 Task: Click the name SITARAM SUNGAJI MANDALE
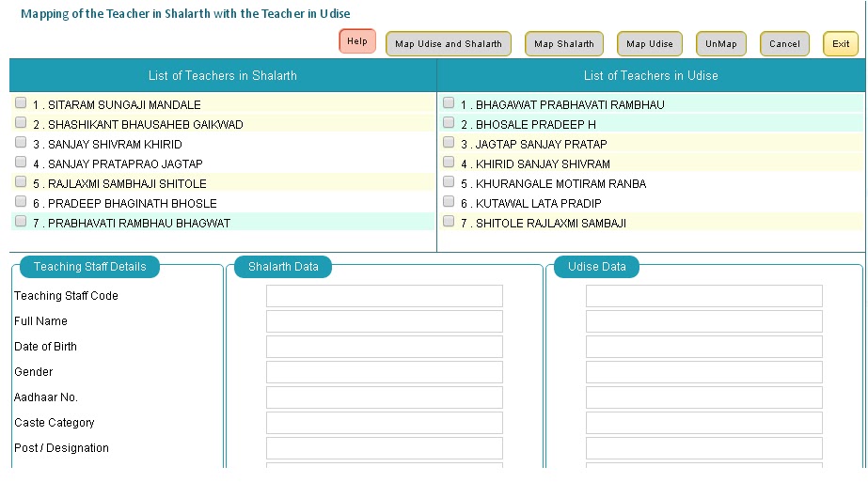coord(124,104)
